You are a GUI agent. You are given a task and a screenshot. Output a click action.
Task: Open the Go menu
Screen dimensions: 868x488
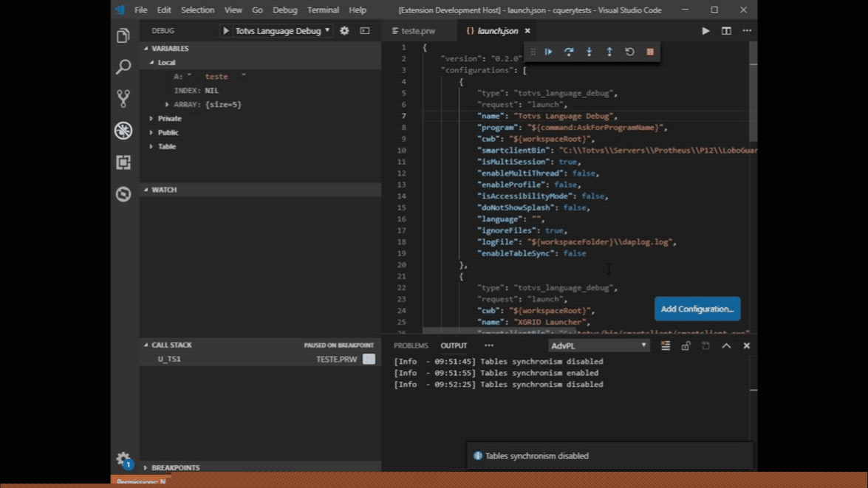click(x=257, y=10)
